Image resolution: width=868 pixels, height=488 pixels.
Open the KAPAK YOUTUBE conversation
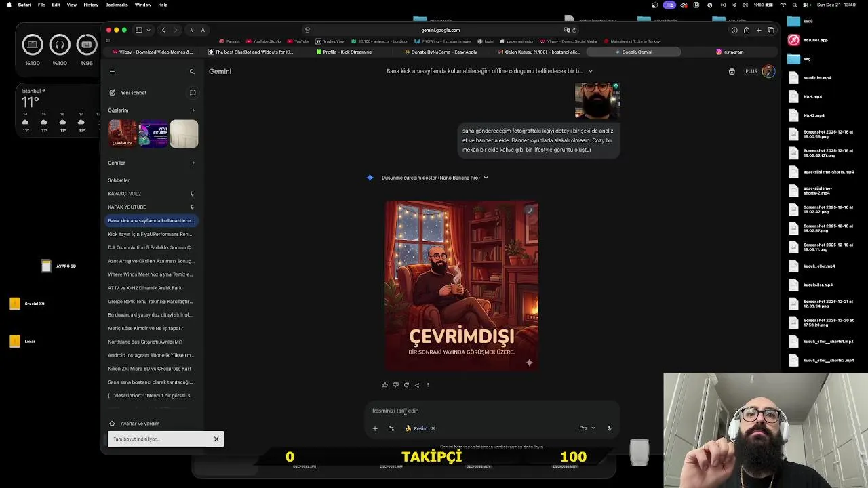point(127,207)
